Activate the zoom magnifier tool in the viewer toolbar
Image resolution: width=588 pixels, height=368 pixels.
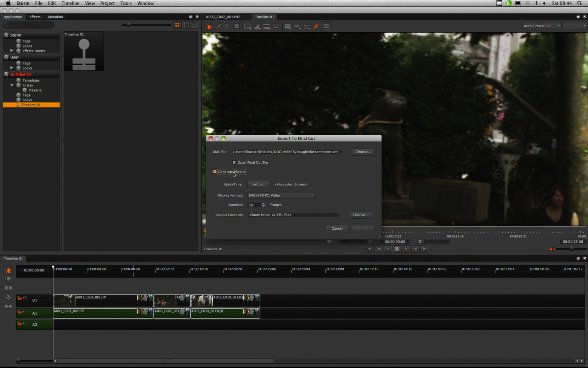coord(228,26)
